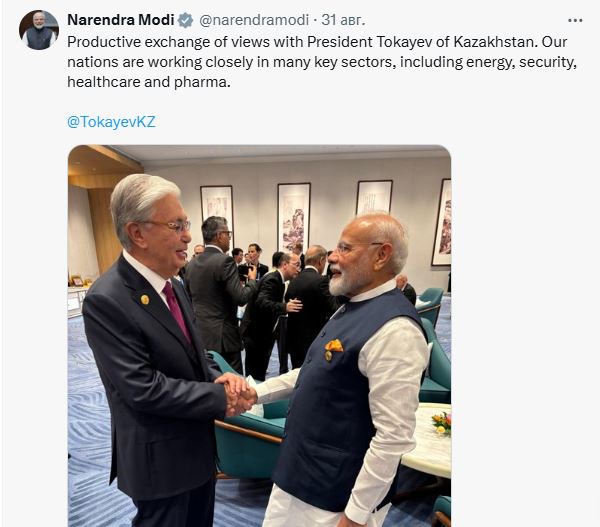Open the @narendramodi handle link
Viewport: 600px width, 527px height.
point(254,20)
